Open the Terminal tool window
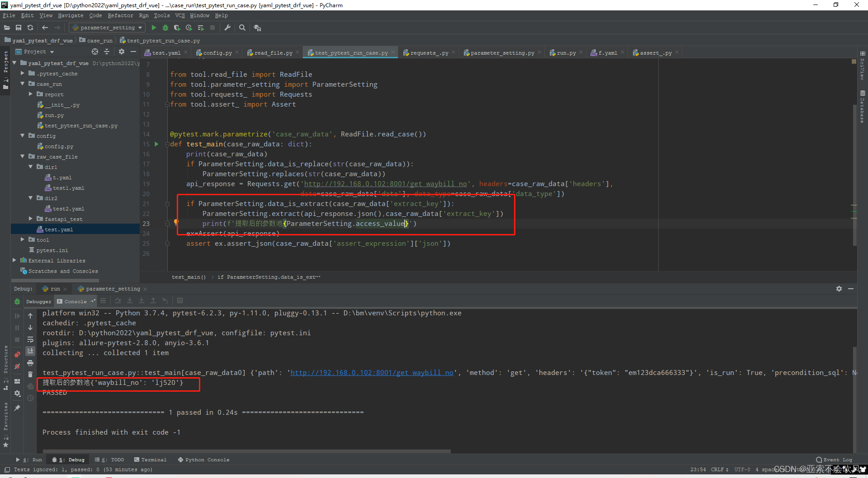Image resolution: width=868 pixels, height=478 pixels. pos(150,459)
